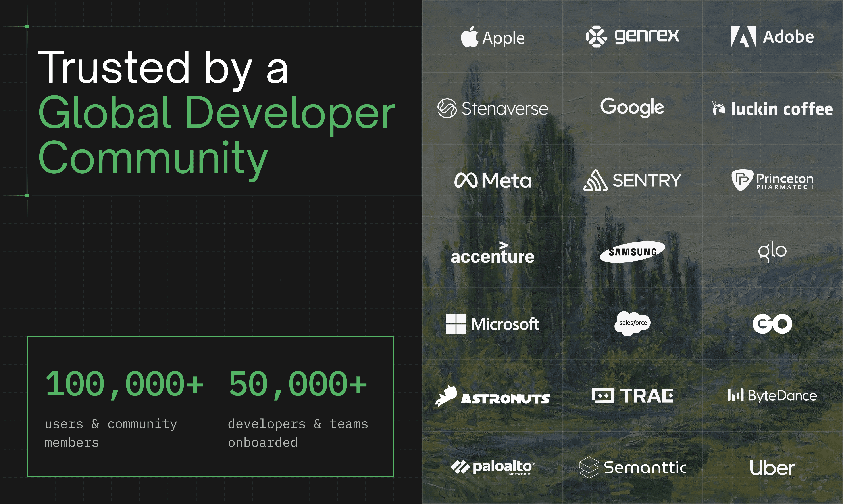843x504 pixels.
Task: Click the Uber logo
Action: (x=772, y=468)
